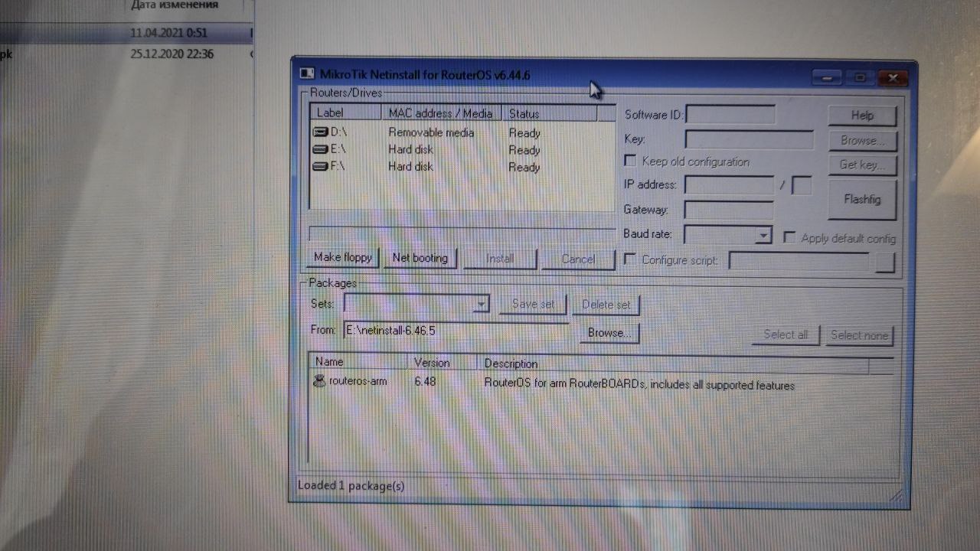Click the Install button

(x=500, y=259)
